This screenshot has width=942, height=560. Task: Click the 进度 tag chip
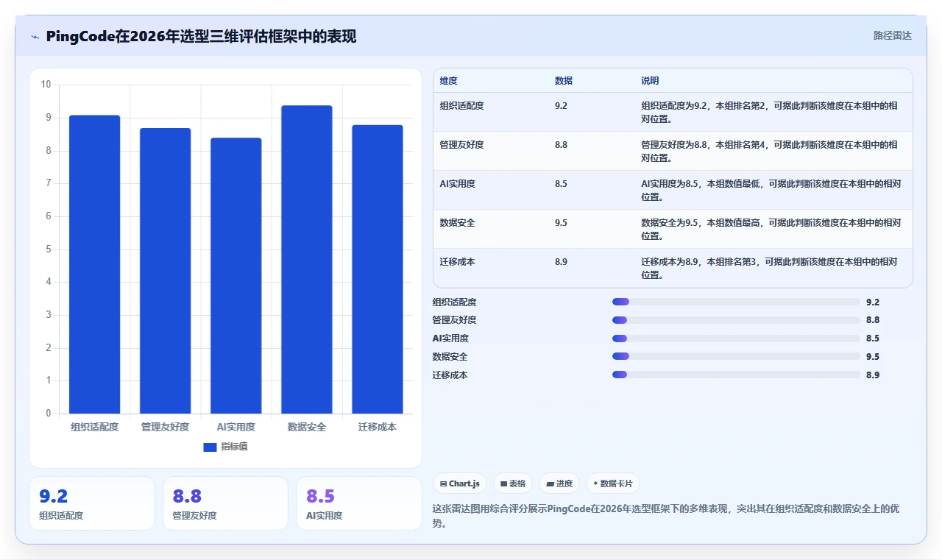(x=559, y=483)
